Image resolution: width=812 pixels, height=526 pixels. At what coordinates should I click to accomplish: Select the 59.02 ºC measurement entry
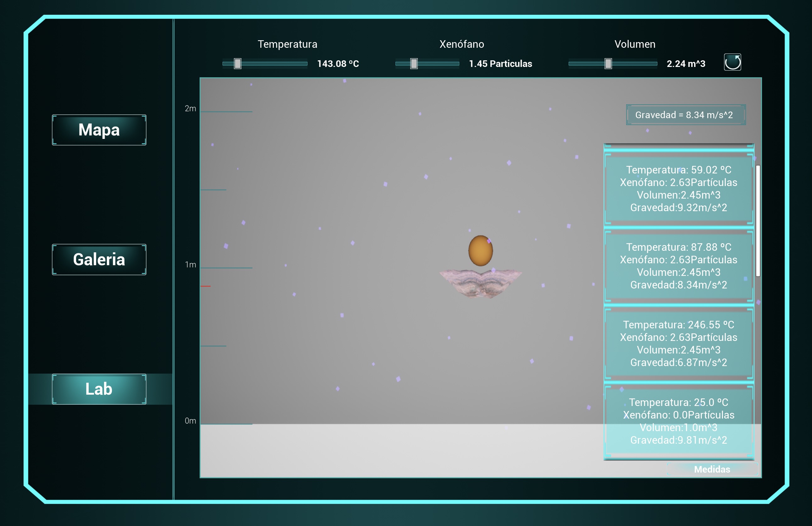(x=678, y=189)
